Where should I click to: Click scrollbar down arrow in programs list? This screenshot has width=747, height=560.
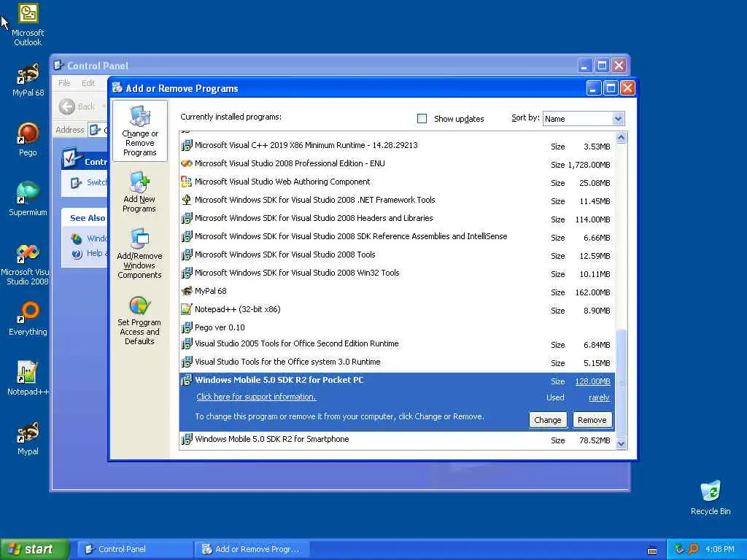pos(621,444)
